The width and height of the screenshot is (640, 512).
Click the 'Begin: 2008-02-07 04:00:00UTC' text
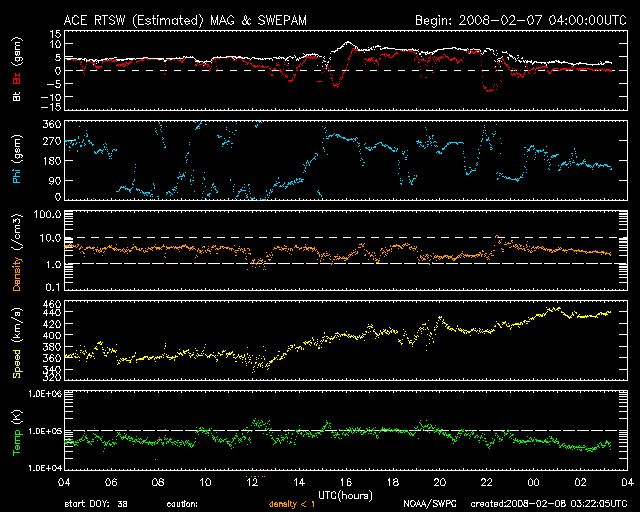pyautogui.click(x=521, y=20)
